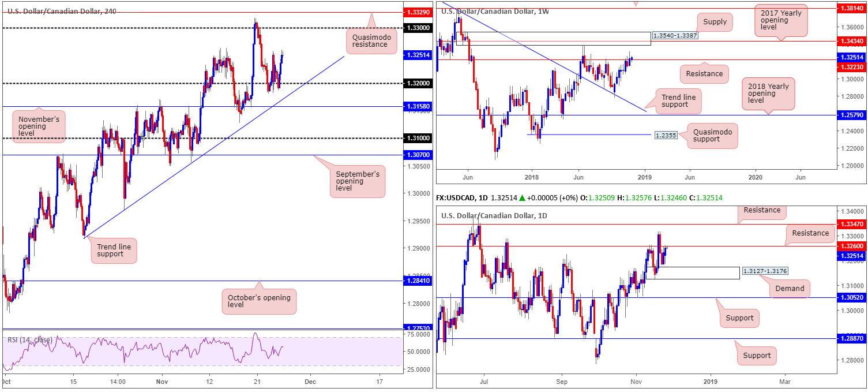Viewport: 868px width, 392px height.
Task: Open the RSI (14, close) indicator label
Action: pyautogui.click(x=30, y=339)
